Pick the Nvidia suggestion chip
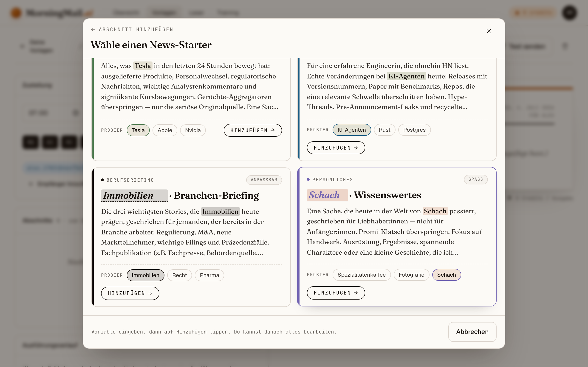588x367 pixels. (193, 130)
